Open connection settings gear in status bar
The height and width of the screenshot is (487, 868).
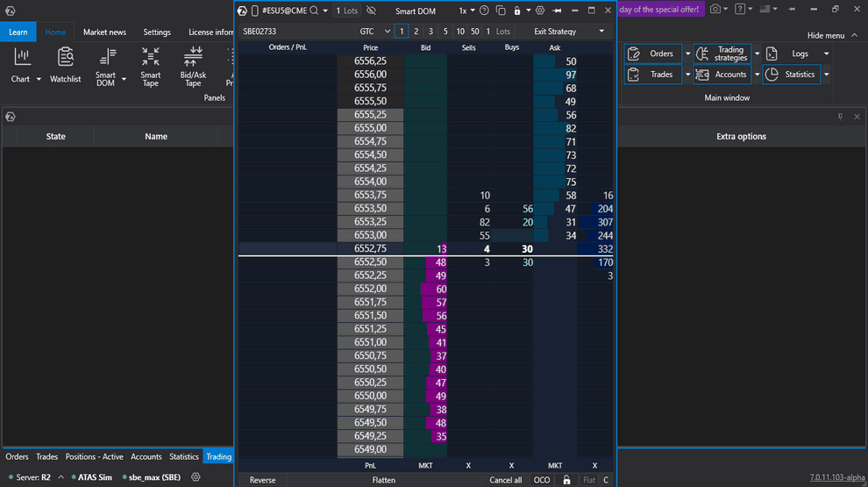pos(196,477)
